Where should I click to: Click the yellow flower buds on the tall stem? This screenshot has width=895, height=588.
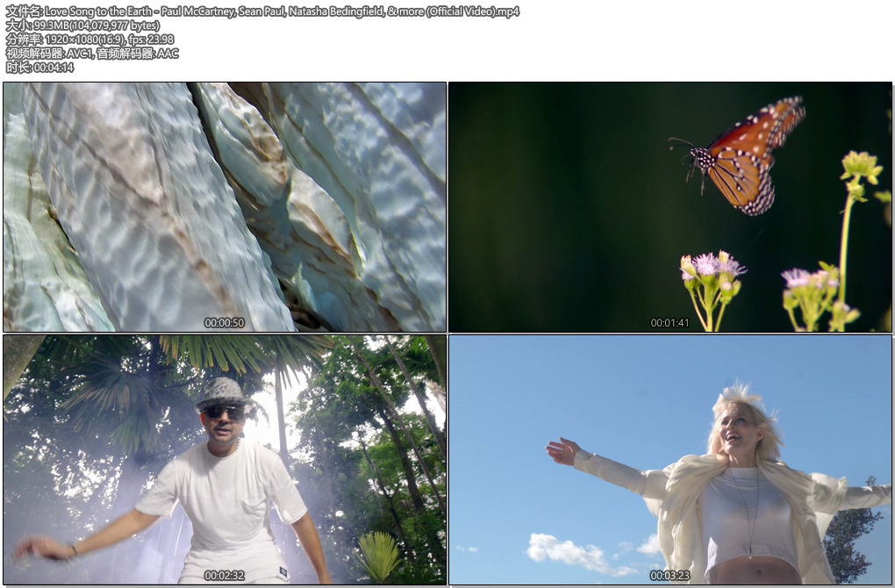pyautogui.click(x=860, y=167)
